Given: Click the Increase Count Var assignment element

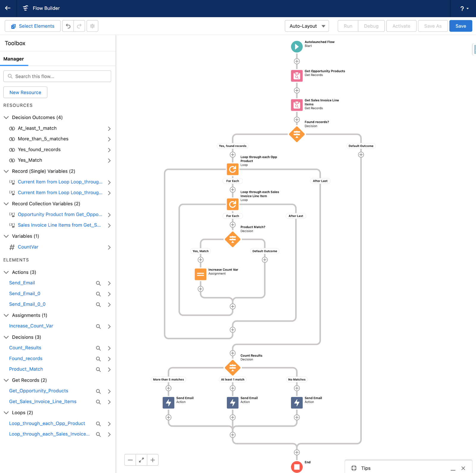Looking at the screenshot, I should coord(200,274).
